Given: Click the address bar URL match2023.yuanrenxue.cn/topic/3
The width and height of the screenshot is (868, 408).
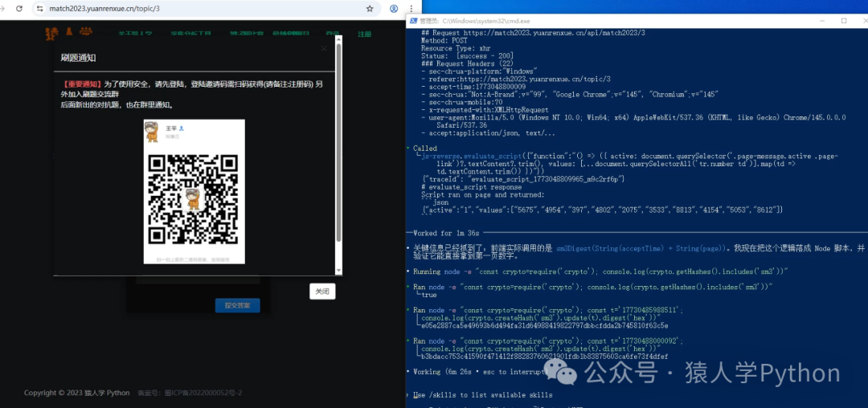Looking at the screenshot, I should 104,9.
